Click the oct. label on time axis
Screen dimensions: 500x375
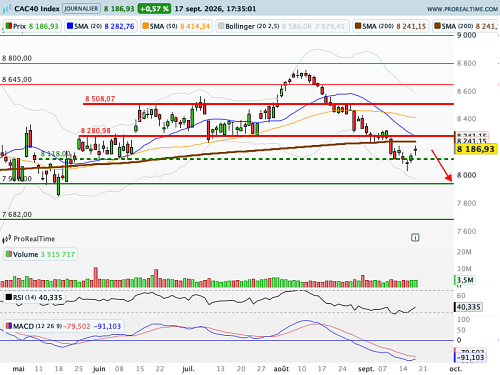(456, 369)
